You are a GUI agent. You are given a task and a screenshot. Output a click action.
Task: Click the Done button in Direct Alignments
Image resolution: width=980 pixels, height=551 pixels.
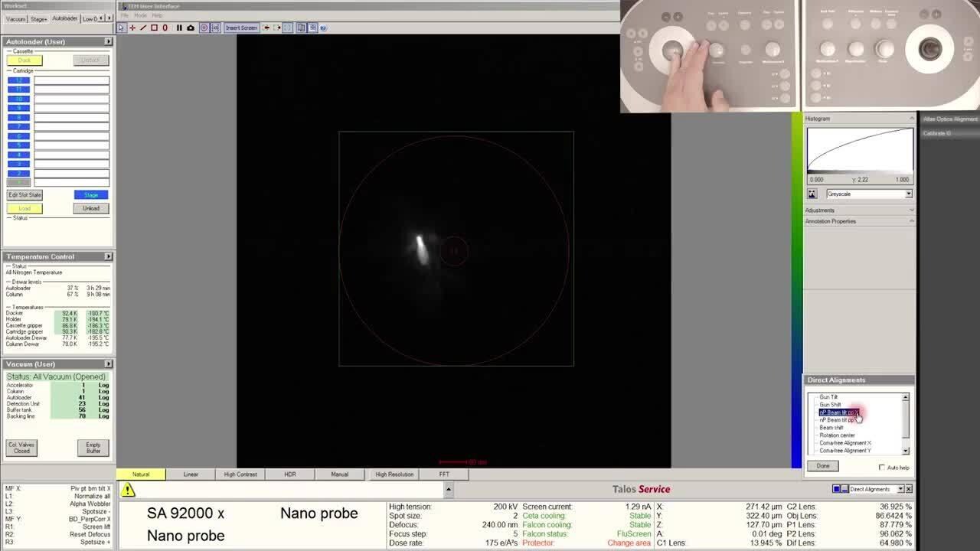(823, 466)
